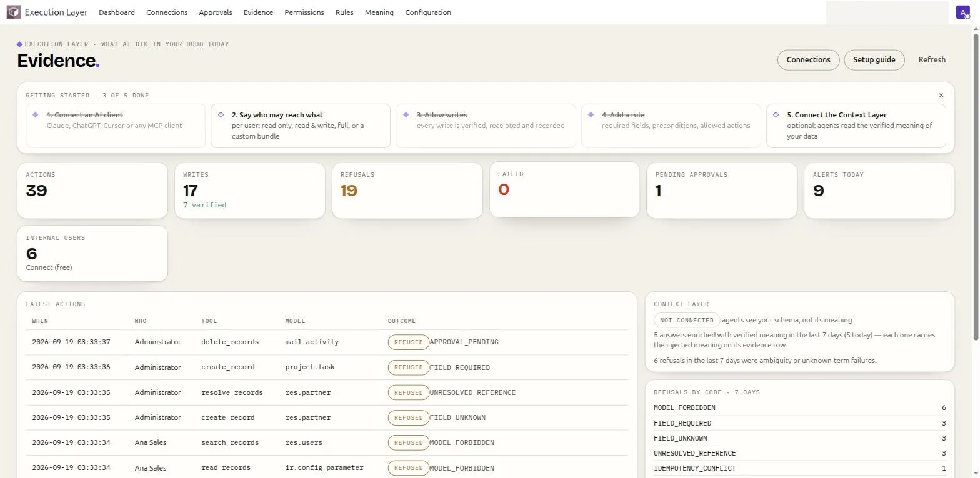This screenshot has width=980, height=478.
Task: Refresh the Evidence page
Action: tap(932, 60)
